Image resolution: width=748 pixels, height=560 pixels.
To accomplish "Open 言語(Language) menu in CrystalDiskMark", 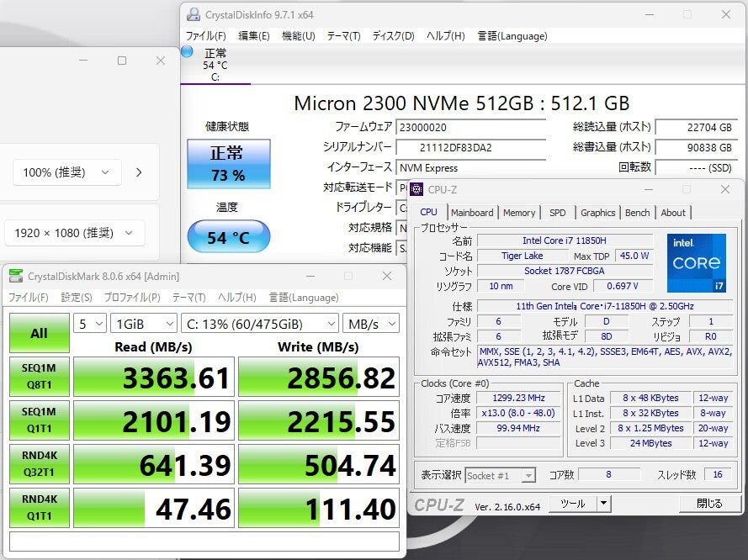I will (304, 298).
